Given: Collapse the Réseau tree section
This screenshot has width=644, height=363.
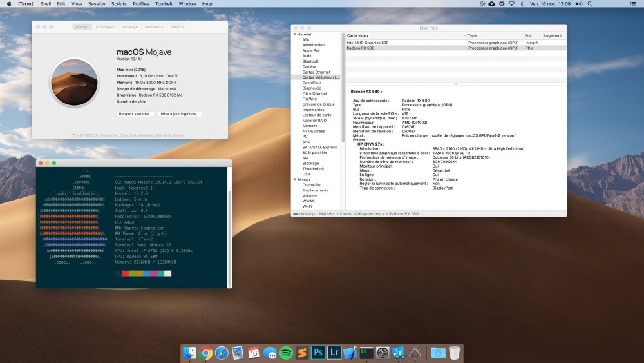Looking at the screenshot, I should click(x=295, y=179).
